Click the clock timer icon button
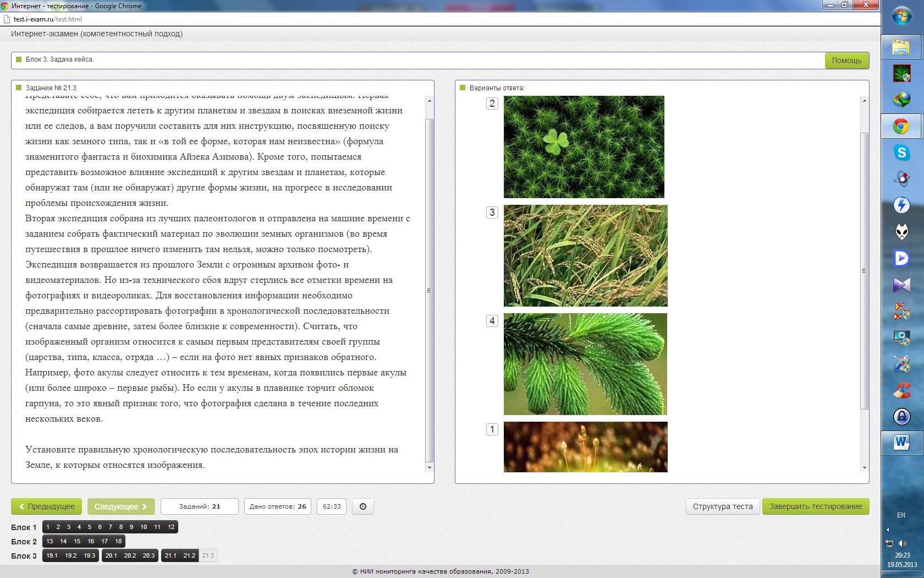 pos(363,506)
